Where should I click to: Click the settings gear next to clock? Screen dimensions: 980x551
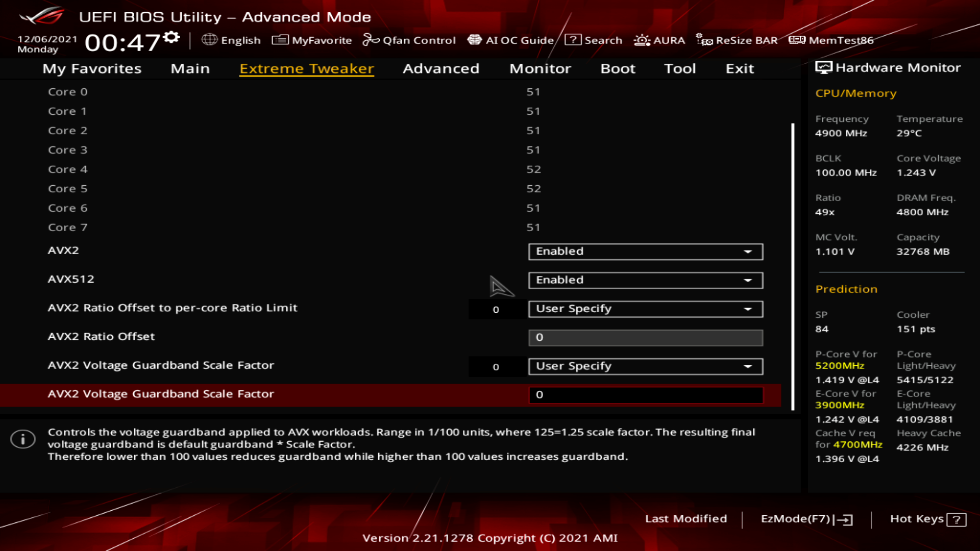tap(172, 37)
